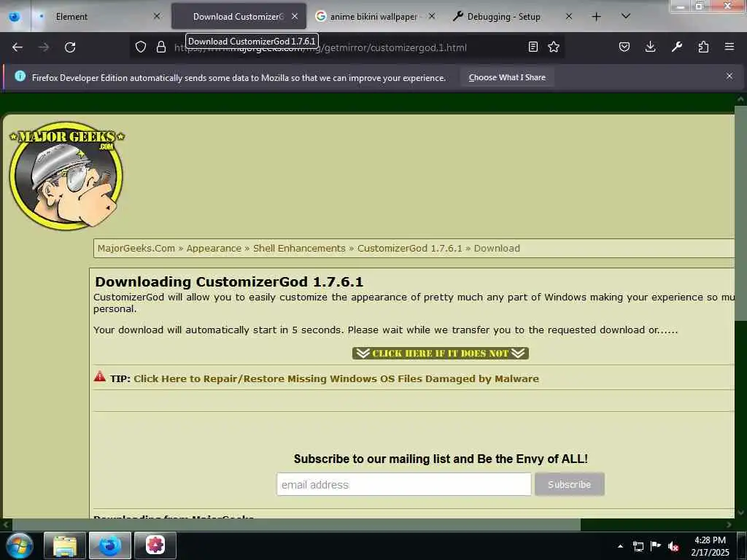Open the pink gear app in taskbar
The height and width of the screenshot is (560, 747).
pos(155,545)
